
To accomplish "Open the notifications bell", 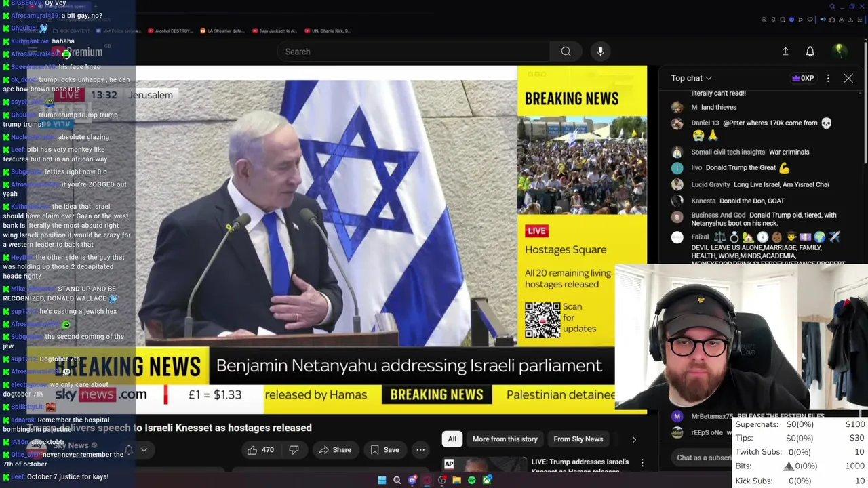I will point(810,52).
